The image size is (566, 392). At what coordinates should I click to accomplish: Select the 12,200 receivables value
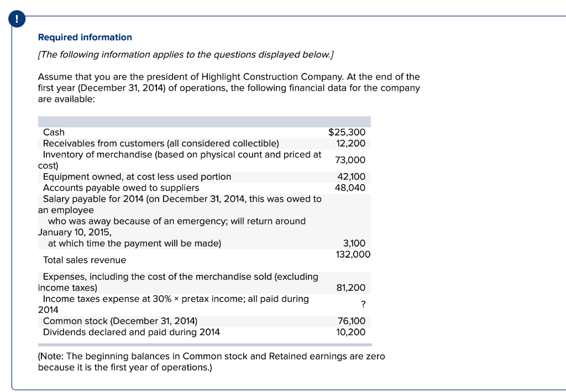coord(351,143)
